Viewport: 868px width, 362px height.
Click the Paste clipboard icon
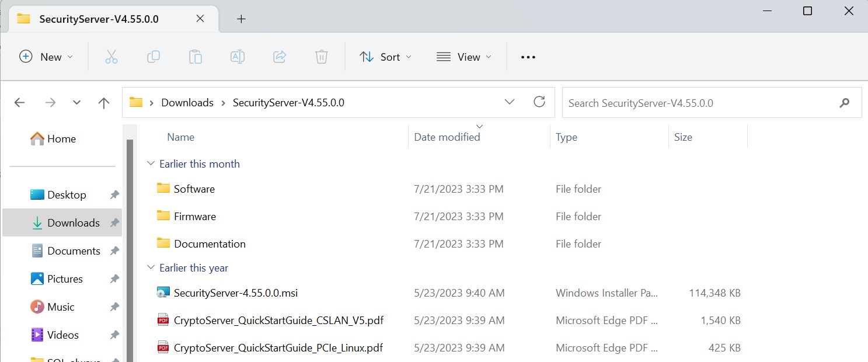coord(196,57)
